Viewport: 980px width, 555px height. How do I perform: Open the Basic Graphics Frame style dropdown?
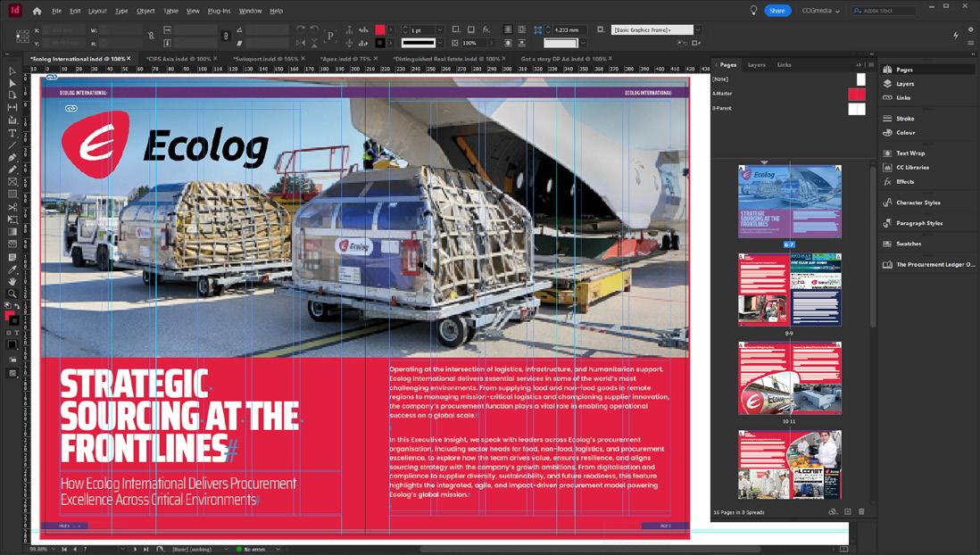[x=698, y=30]
